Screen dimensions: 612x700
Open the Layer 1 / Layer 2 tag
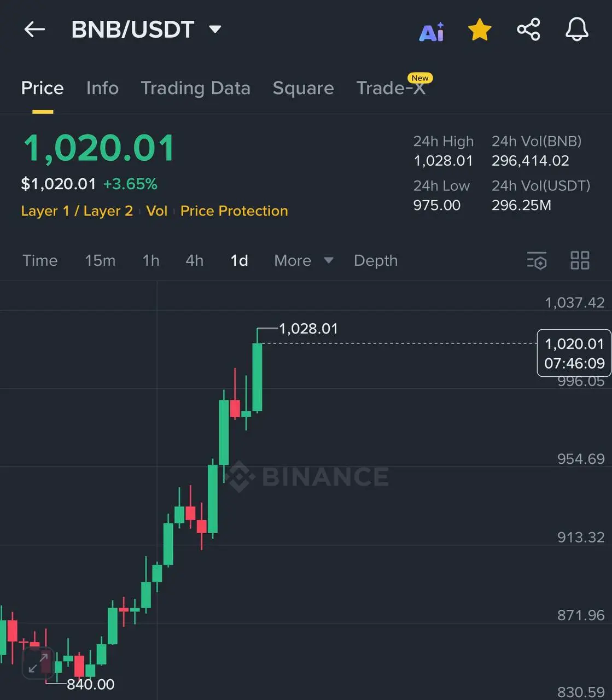(77, 211)
